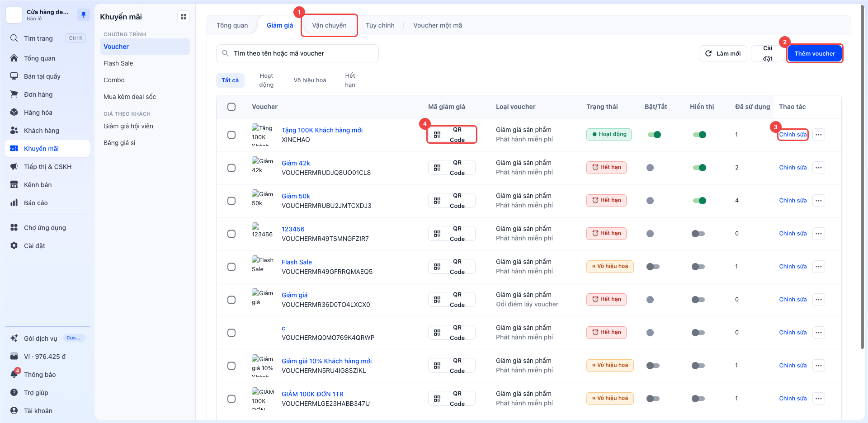Expand more options on the 123456 row

819,234
